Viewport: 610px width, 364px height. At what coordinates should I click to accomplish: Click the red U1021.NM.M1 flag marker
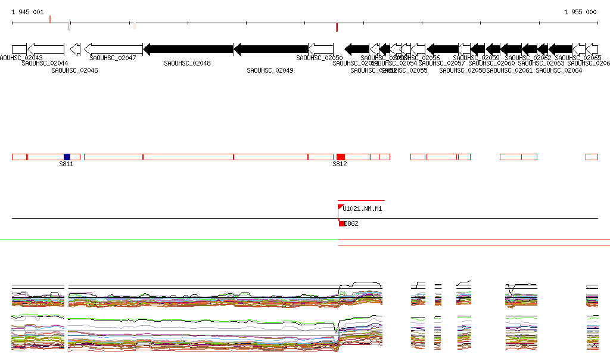pyautogui.click(x=340, y=207)
